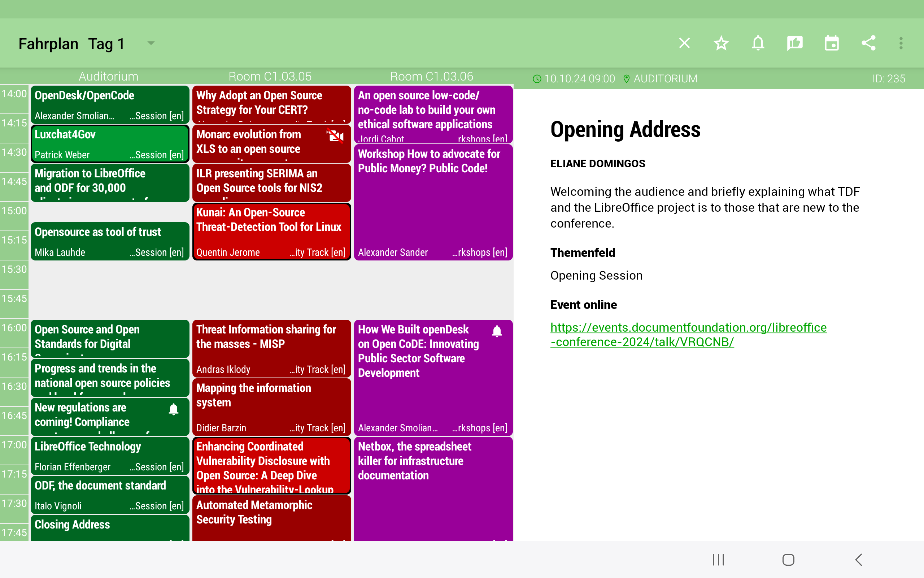Click the ELIANE DOMINGOS speaker name
The height and width of the screenshot is (578, 924).
pyautogui.click(x=598, y=164)
